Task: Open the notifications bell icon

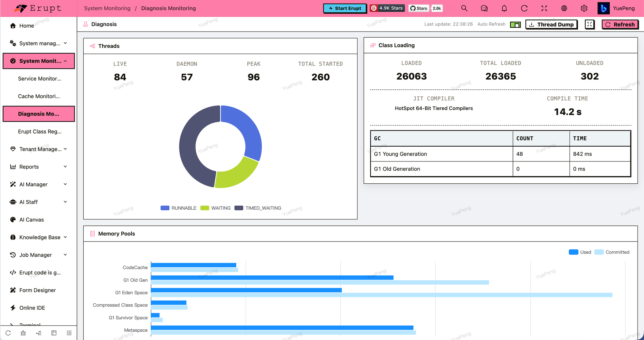Action: [x=504, y=8]
